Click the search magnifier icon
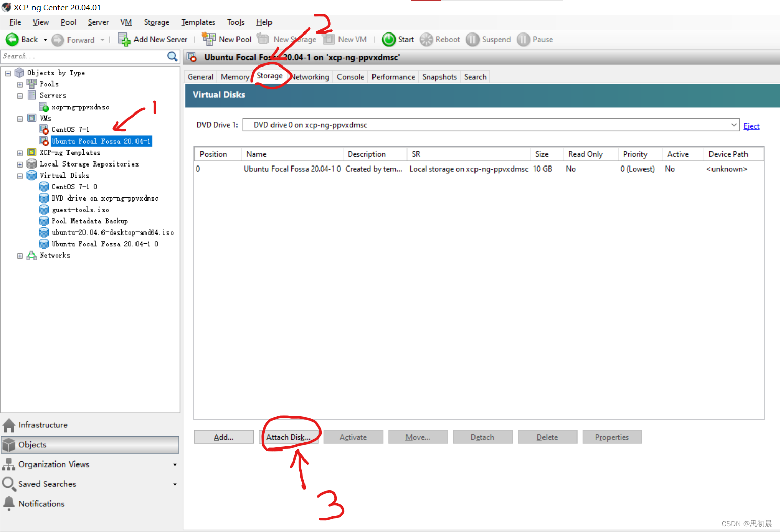 (x=173, y=56)
